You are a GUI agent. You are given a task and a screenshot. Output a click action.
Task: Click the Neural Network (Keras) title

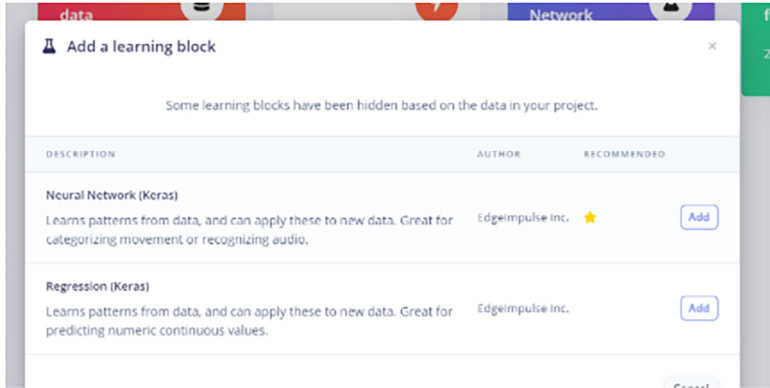(112, 195)
